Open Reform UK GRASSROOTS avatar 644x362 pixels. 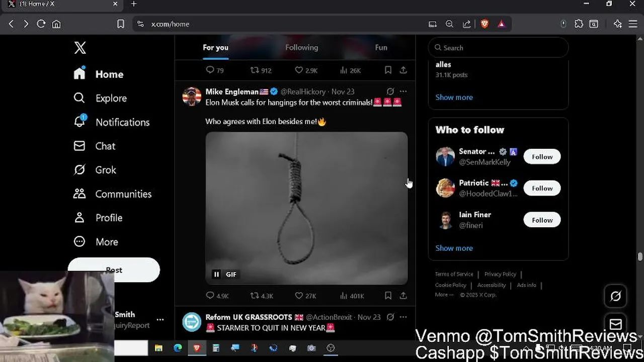pyautogui.click(x=192, y=322)
